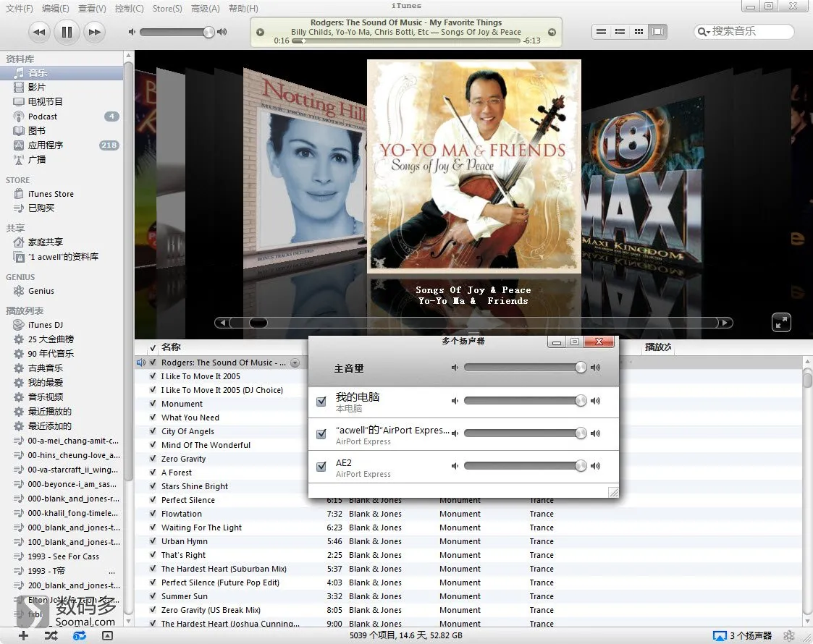Open Genius sidebar icon at bottom right

pos(789,636)
